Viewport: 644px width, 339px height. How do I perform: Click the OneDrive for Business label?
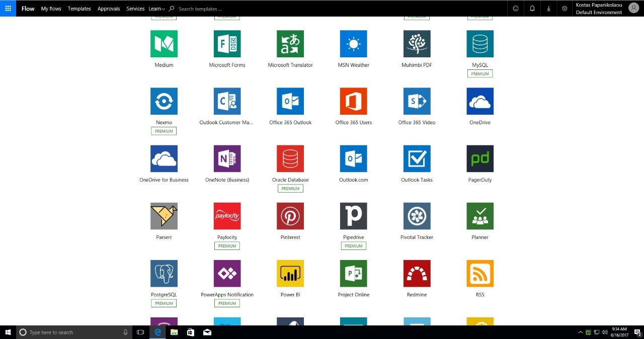[164, 180]
